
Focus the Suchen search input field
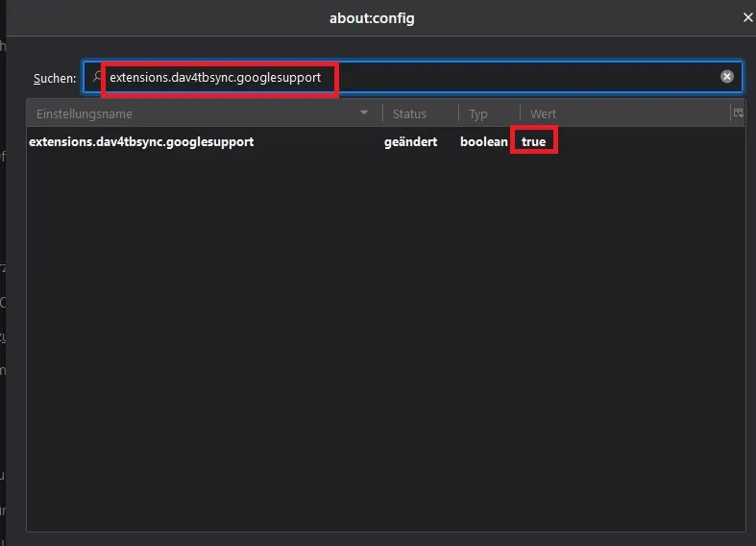[x=412, y=77]
